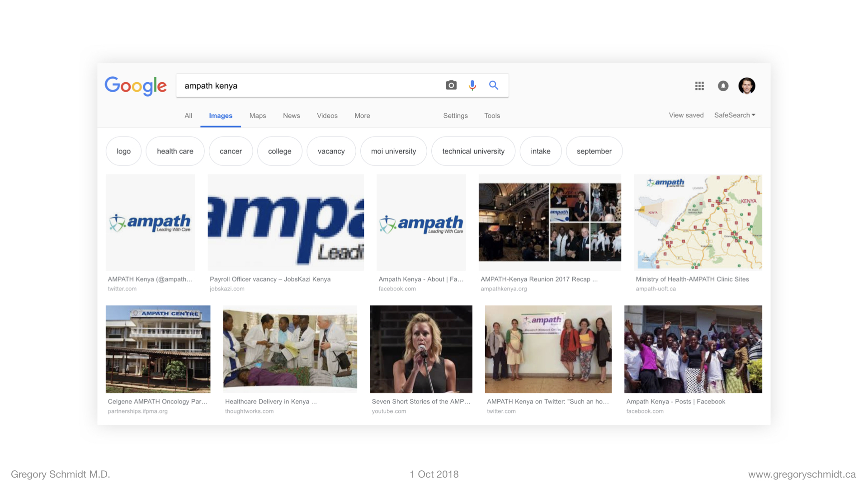The width and height of the screenshot is (868, 488).
Task: Click the jobskazi.com source text
Action: (227, 289)
